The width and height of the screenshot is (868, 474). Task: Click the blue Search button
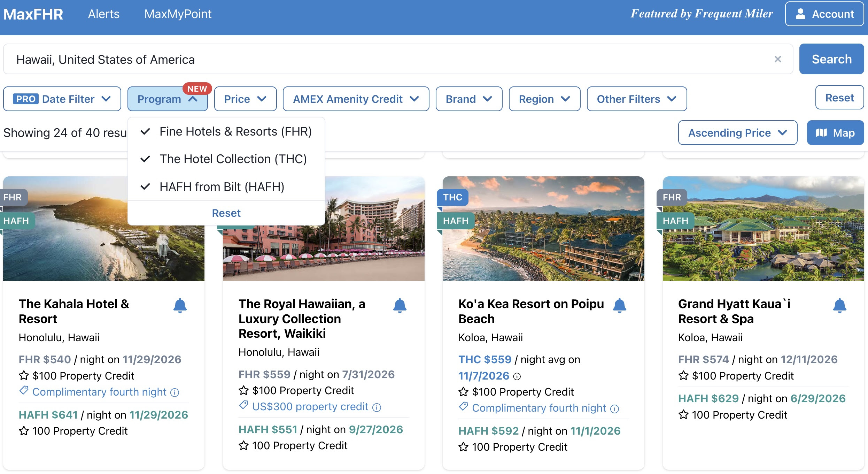pos(831,59)
